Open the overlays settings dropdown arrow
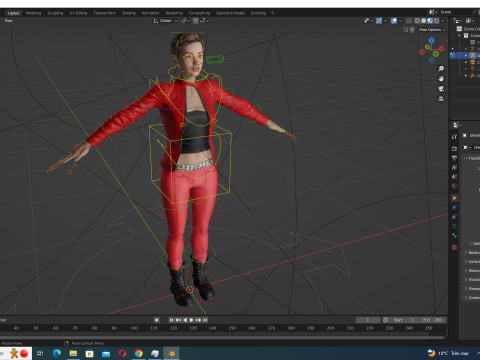Screen dimensions: 480x360 [400, 21]
